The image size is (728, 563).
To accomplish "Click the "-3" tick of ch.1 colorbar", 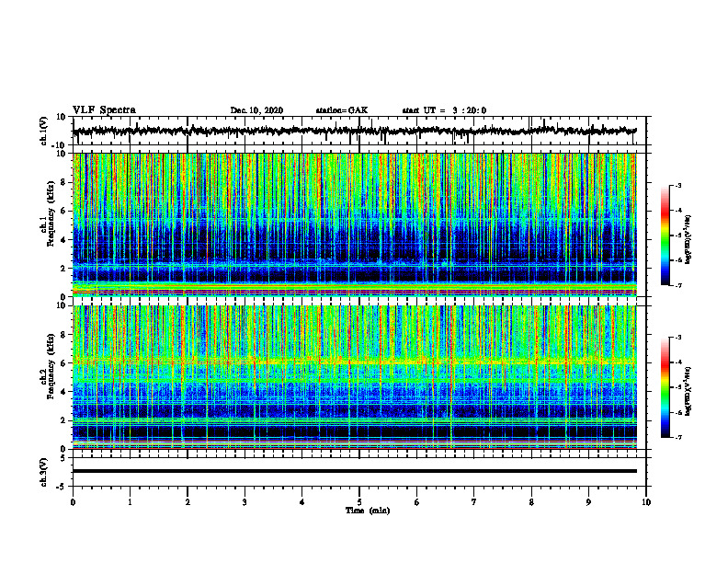I will [677, 185].
